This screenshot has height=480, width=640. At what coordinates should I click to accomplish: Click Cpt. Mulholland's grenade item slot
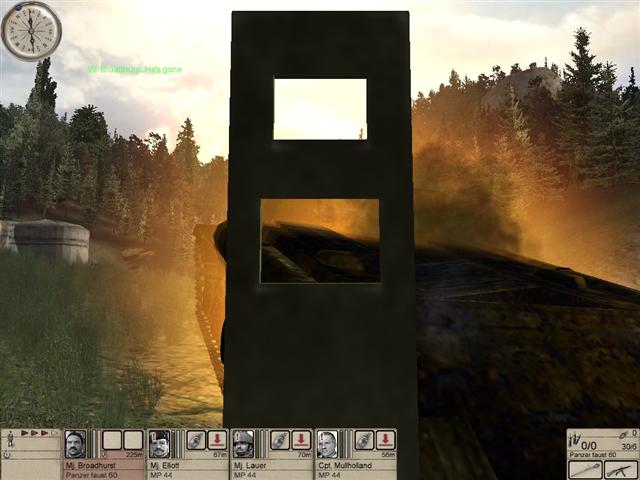[x=364, y=440]
